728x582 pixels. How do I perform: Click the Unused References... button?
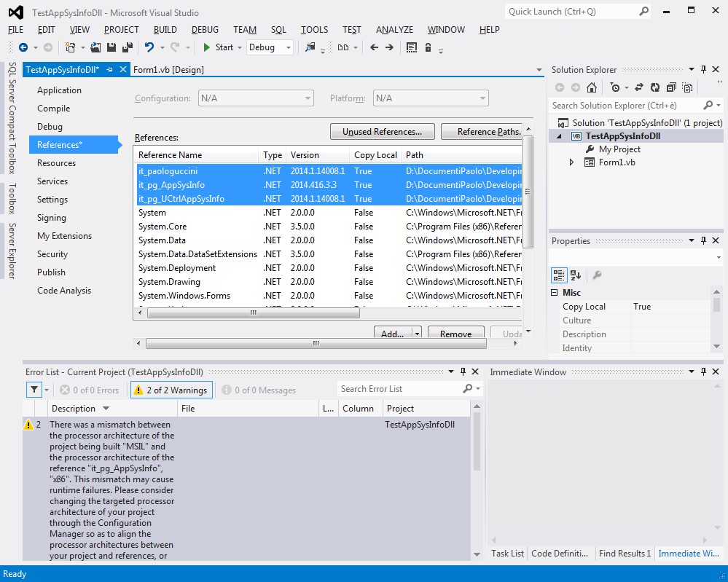(382, 132)
